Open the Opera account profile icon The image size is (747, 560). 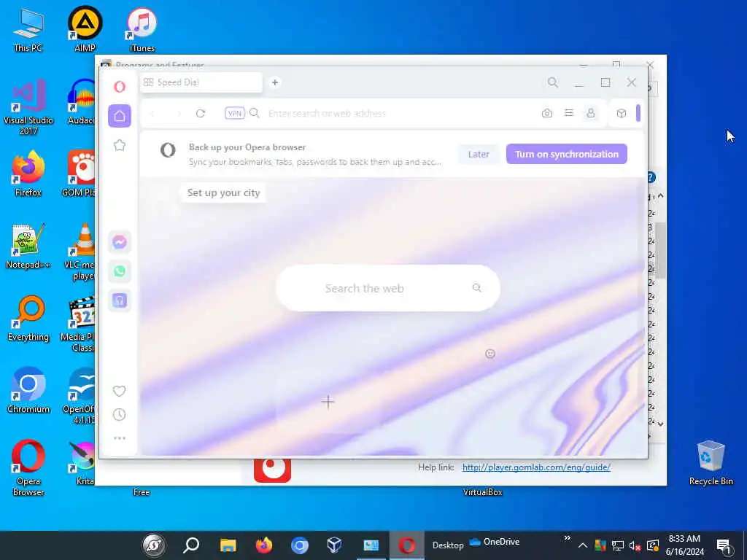(591, 113)
